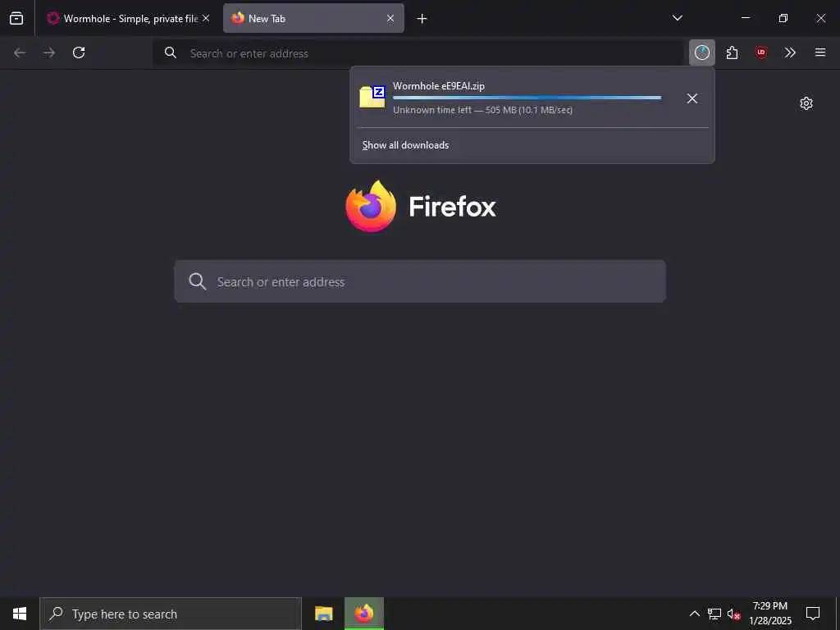Open the network status tray icon
This screenshot has height=630, width=840.
point(714,614)
